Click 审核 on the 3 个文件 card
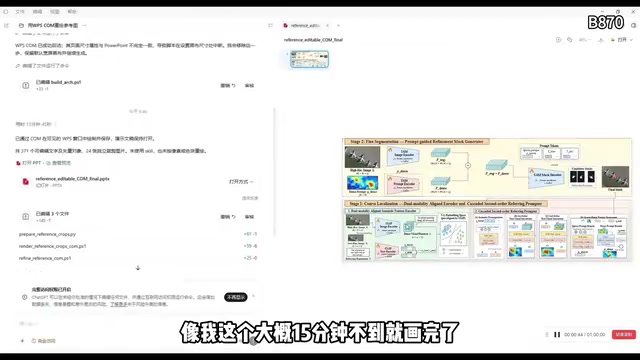 [249, 217]
